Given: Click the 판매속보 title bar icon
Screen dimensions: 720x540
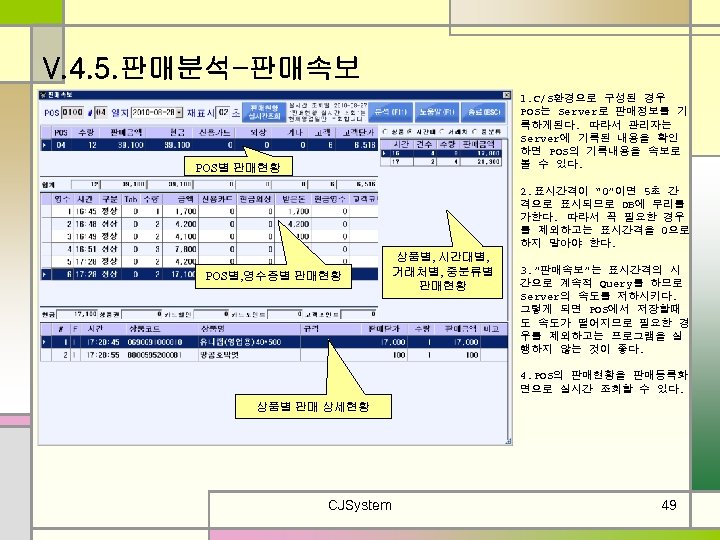Looking at the screenshot, I should [x=44, y=95].
